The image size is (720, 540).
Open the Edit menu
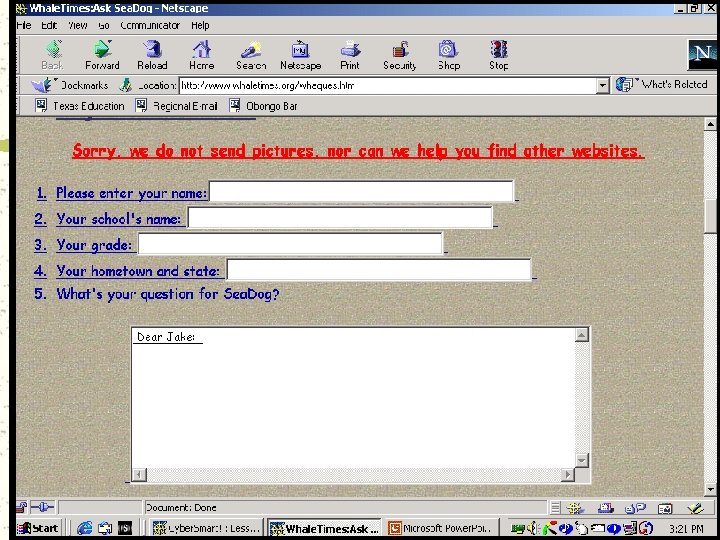(x=49, y=25)
